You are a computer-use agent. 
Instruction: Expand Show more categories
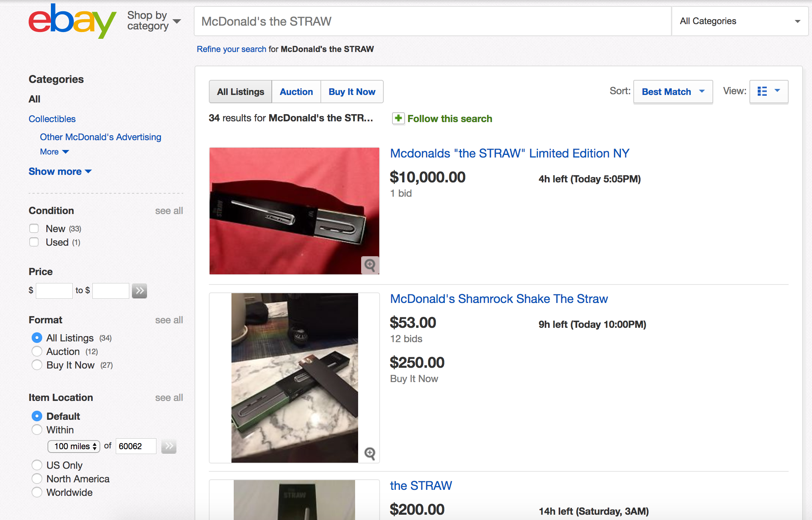pyautogui.click(x=60, y=171)
